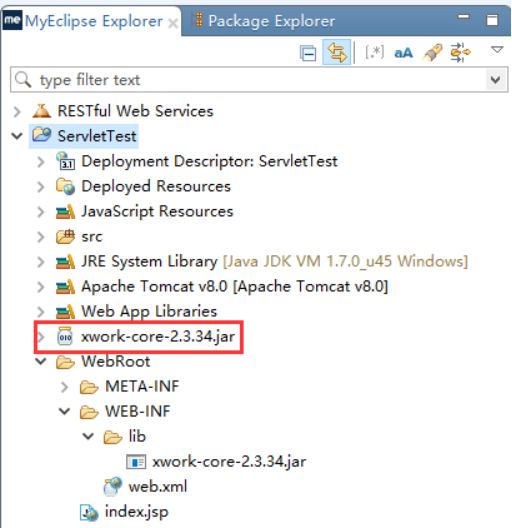
Task: Open filter text history dropdown
Action: (495, 80)
